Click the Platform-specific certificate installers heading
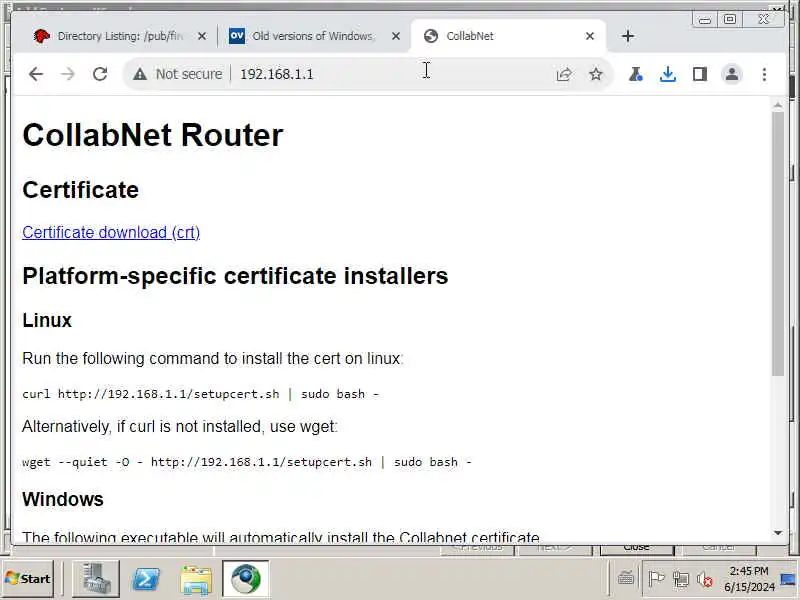 click(x=235, y=276)
